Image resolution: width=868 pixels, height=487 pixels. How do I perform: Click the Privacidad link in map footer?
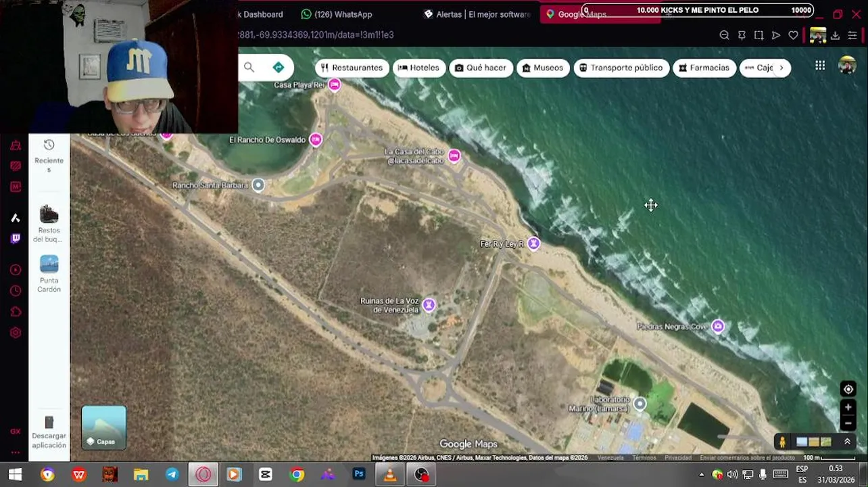coord(677,458)
